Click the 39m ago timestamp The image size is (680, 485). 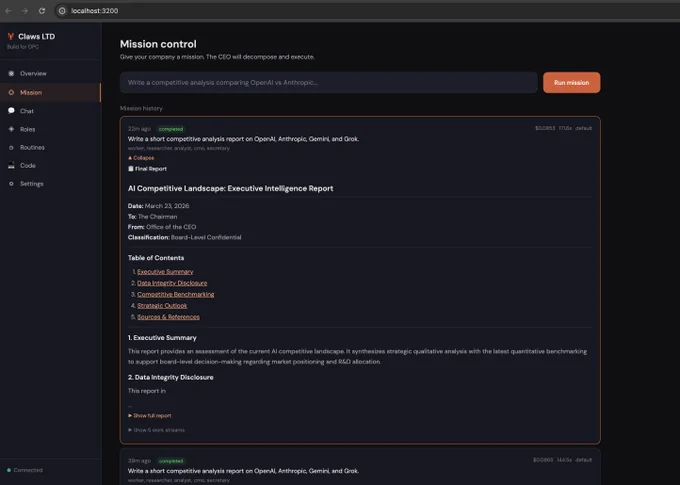pos(139,461)
